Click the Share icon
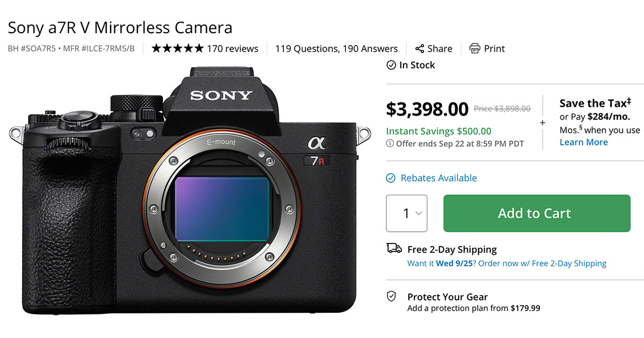The image size is (644, 338). pos(420,48)
